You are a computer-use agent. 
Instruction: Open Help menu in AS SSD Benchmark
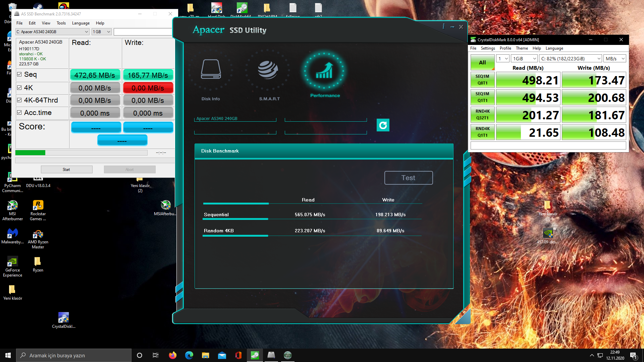[x=100, y=23]
